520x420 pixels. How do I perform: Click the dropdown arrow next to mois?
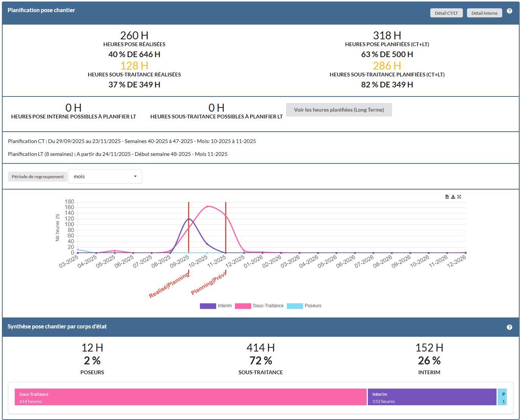(x=135, y=176)
